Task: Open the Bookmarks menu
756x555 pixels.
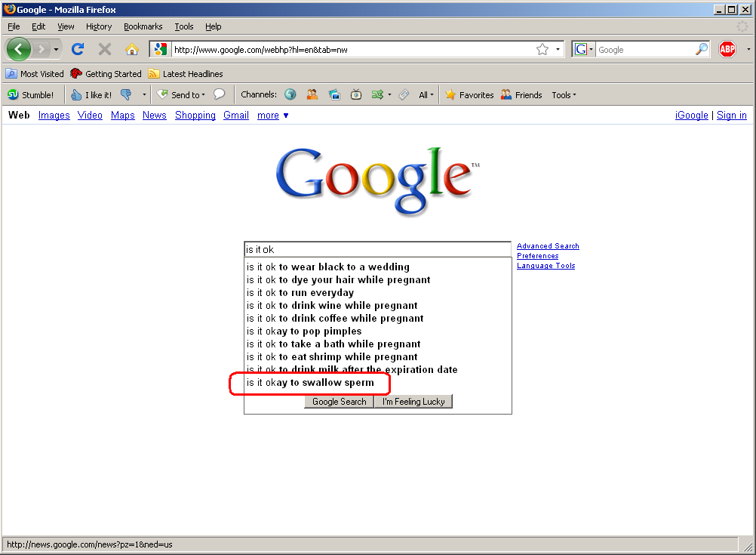Action: pyautogui.click(x=143, y=26)
